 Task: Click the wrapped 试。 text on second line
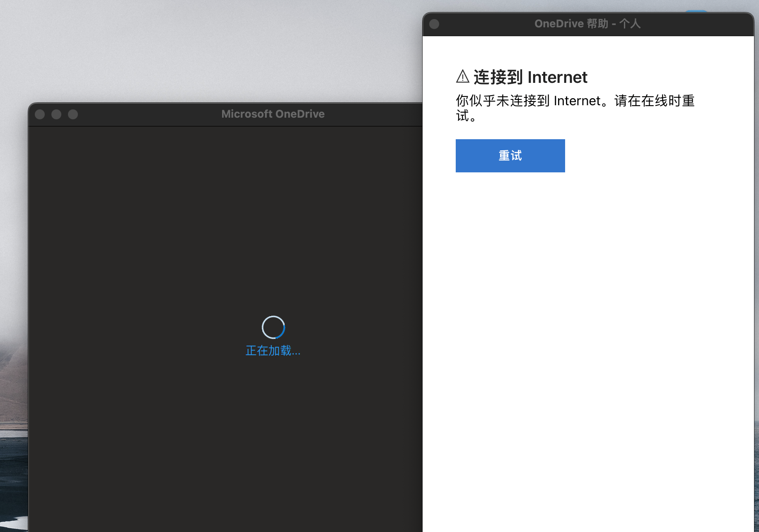tap(466, 116)
